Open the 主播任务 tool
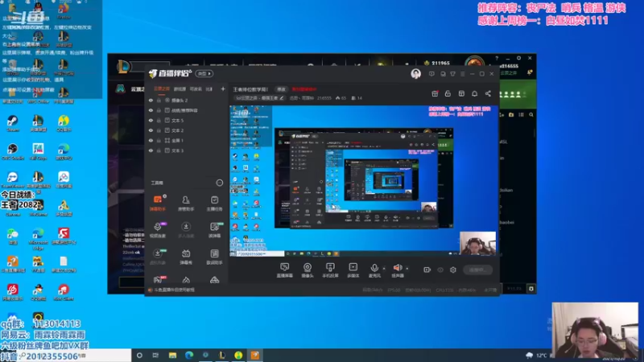644x362 pixels. click(x=214, y=203)
